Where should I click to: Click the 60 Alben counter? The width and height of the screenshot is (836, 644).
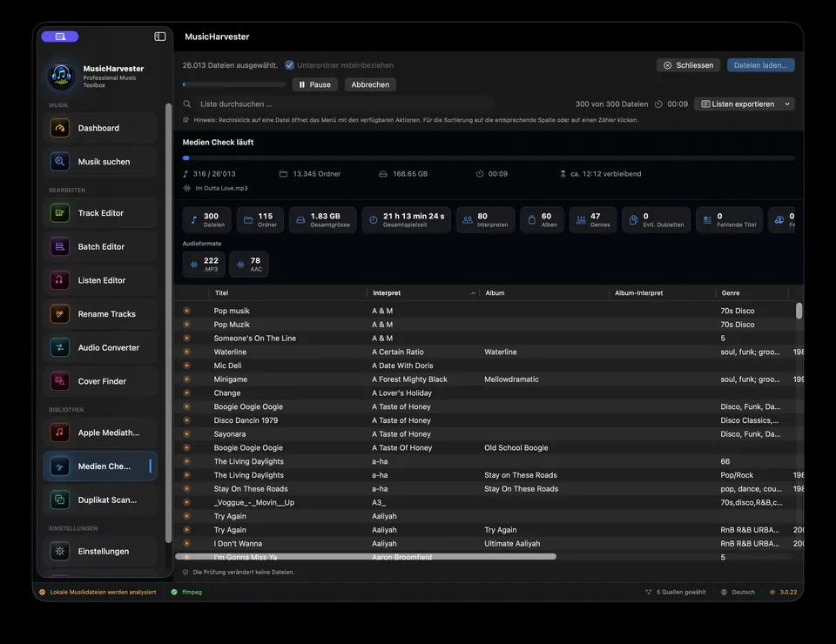tap(542, 219)
